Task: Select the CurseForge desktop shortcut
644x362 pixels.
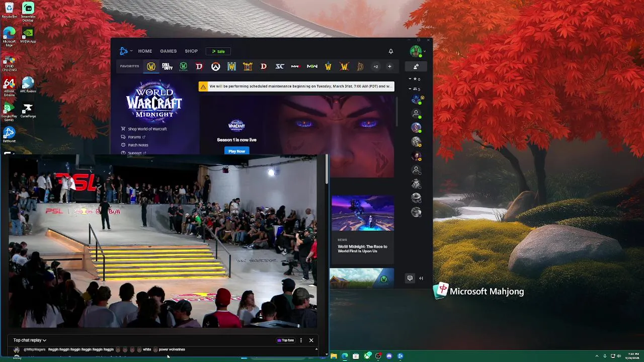Action: (x=28, y=111)
